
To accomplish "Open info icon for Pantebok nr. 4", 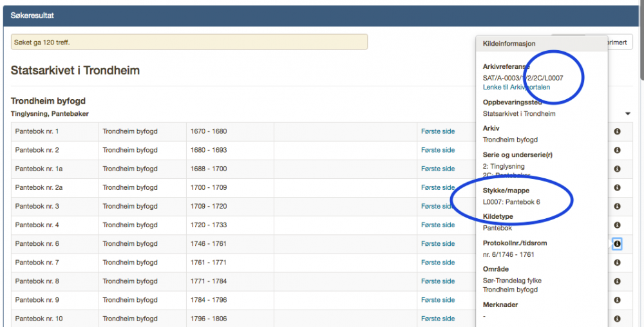I will click(x=617, y=225).
